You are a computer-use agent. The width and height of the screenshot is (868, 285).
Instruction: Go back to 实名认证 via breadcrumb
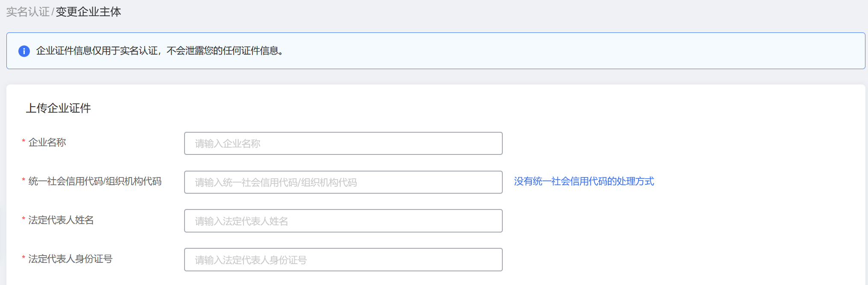(28, 12)
